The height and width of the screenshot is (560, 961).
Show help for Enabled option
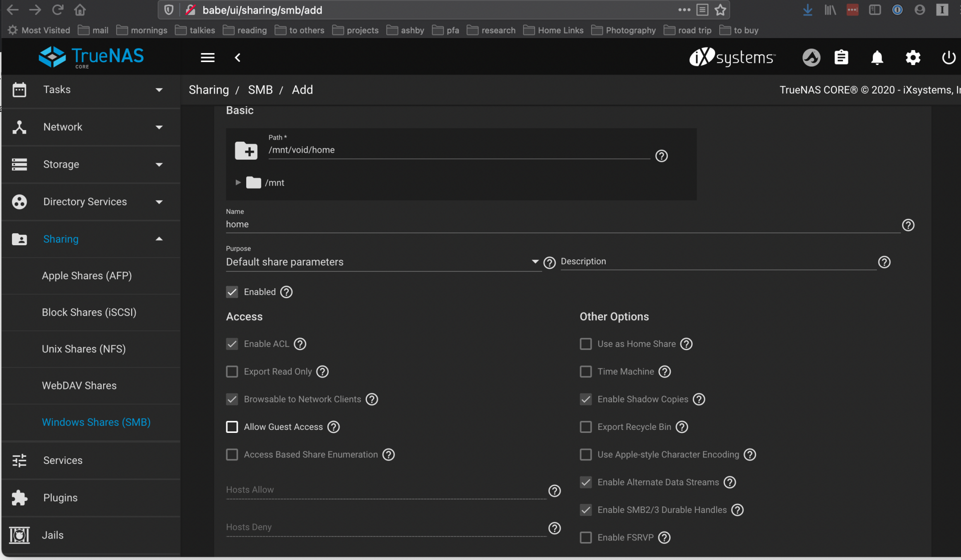pos(286,292)
